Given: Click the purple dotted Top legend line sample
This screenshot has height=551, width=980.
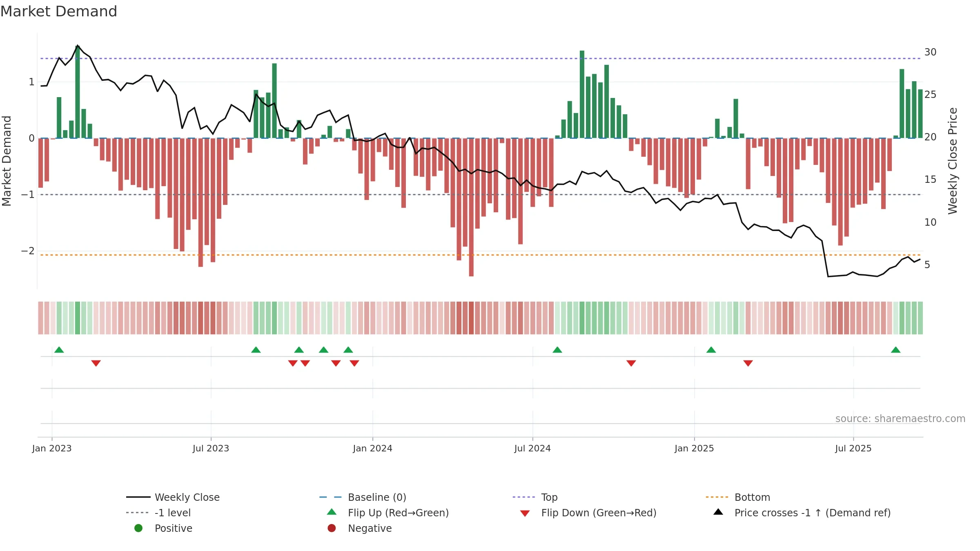Looking at the screenshot, I should [x=523, y=497].
